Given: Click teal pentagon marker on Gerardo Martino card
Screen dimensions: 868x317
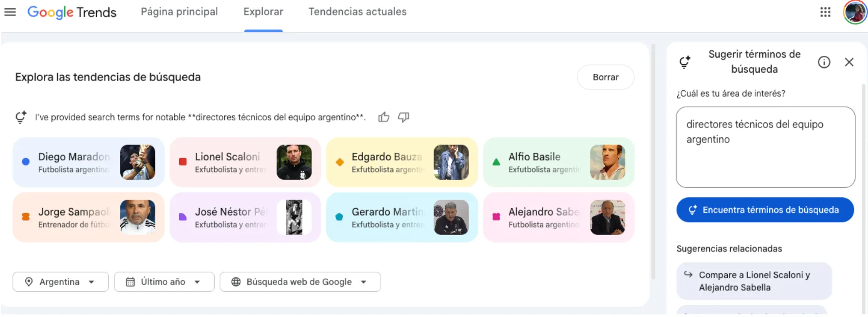Looking at the screenshot, I should [339, 216].
